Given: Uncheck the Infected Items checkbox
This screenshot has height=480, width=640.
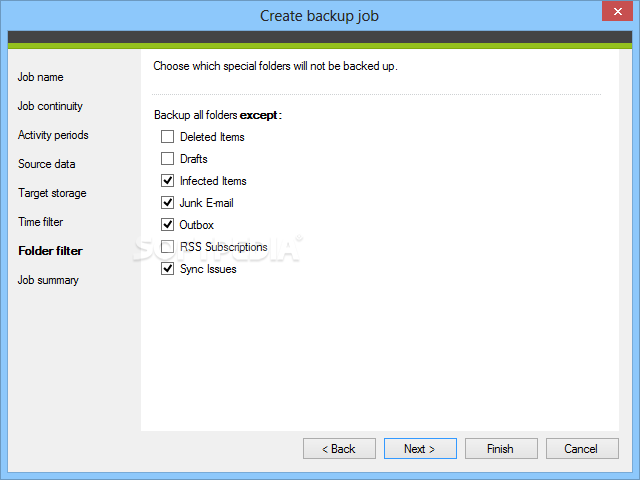Looking at the screenshot, I should 168,181.
